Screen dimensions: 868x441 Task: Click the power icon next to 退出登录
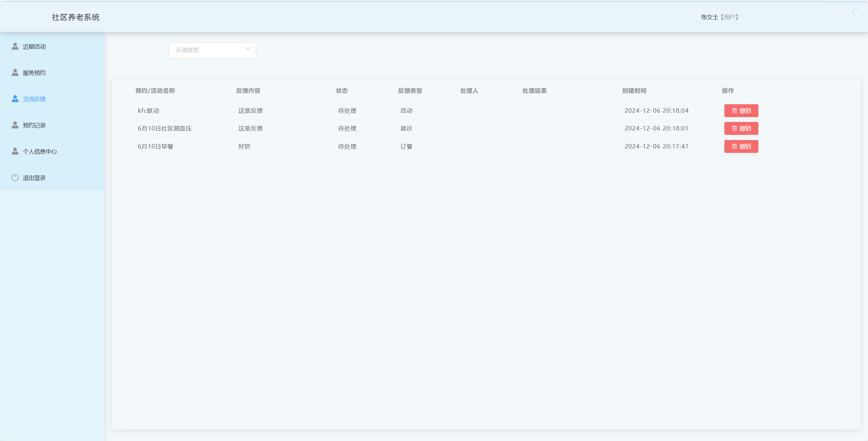tap(15, 177)
